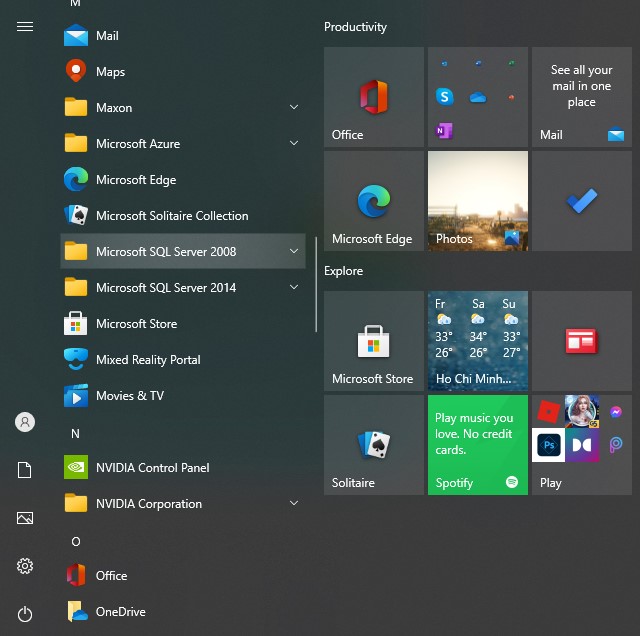This screenshot has width=640, height=636.
Task: Expand the Start menu hamburger button
Action: [25, 27]
